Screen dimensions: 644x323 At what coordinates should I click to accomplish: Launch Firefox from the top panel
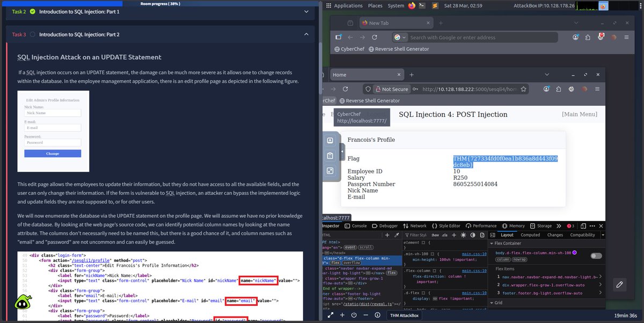[412, 6]
